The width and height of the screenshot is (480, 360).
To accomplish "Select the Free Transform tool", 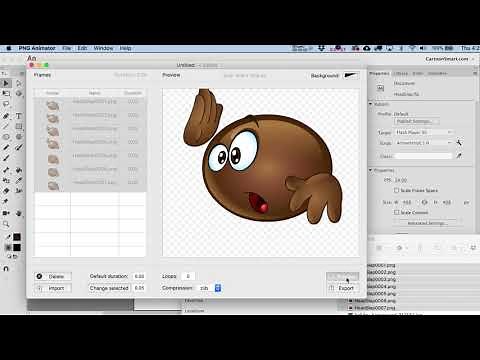I will point(6,94).
